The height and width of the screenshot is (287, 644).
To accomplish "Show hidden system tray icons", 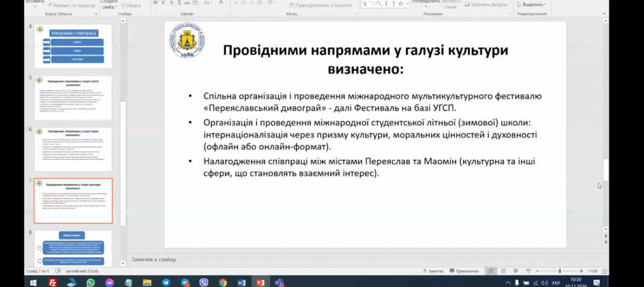I will [508, 283].
